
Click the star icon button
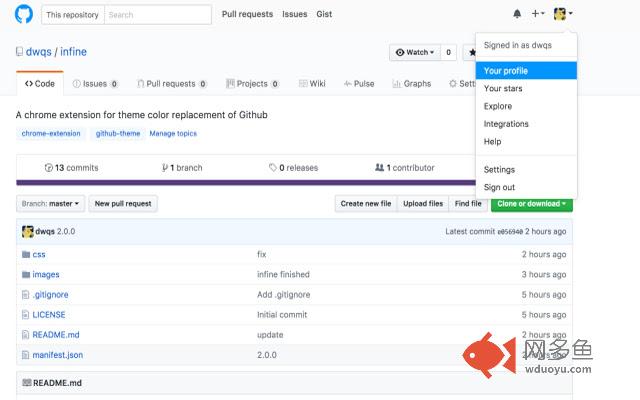point(472,52)
